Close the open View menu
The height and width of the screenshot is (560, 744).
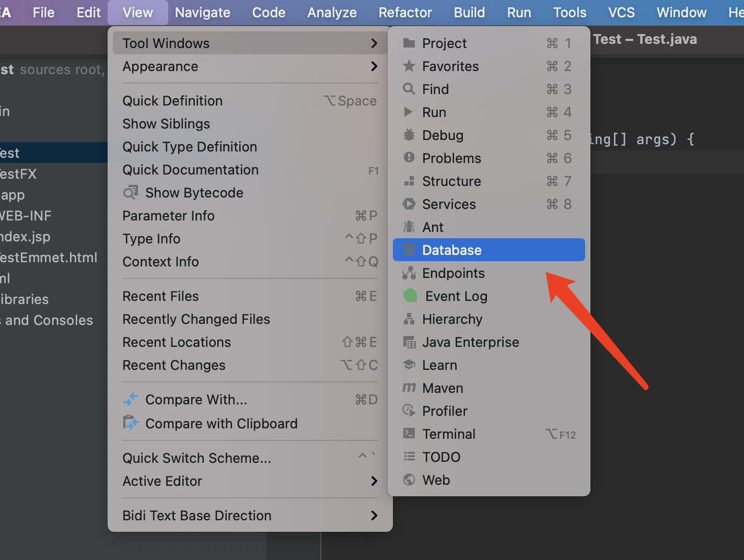pyautogui.click(x=138, y=13)
